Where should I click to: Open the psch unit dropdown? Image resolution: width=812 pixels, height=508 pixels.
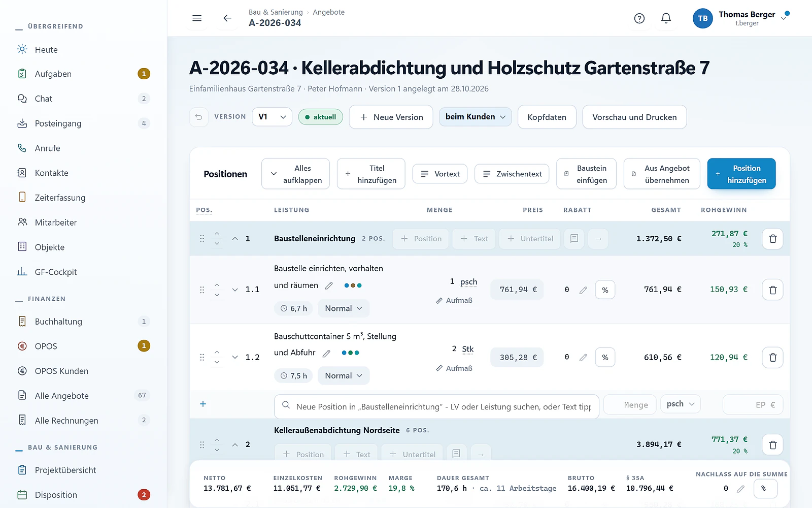click(x=681, y=404)
